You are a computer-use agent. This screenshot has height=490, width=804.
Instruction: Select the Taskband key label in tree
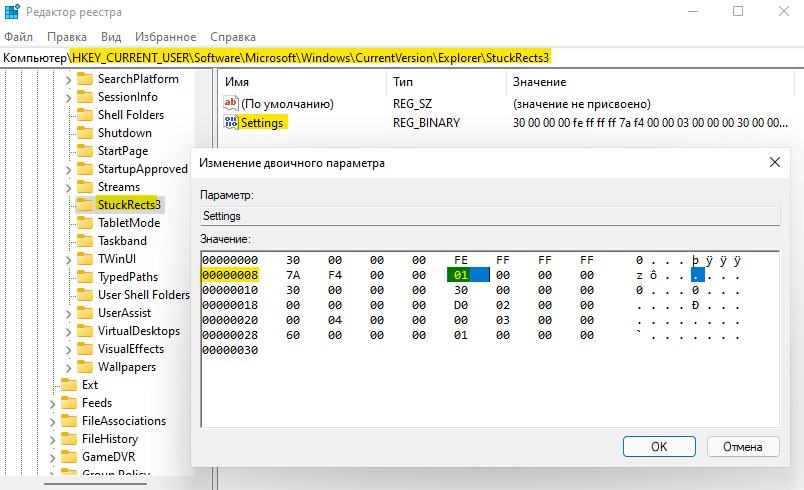[122, 241]
